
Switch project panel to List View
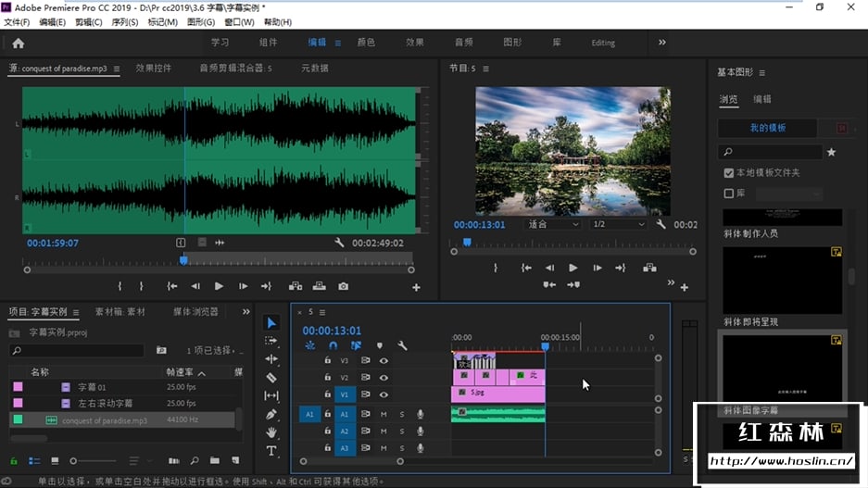pos(34,460)
